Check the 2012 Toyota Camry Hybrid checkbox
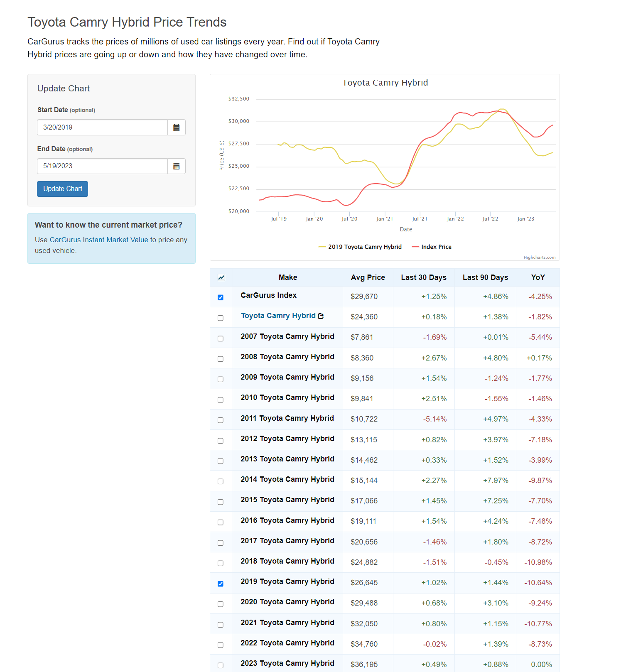This screenshot has width=626, height=672. point(221,441)
